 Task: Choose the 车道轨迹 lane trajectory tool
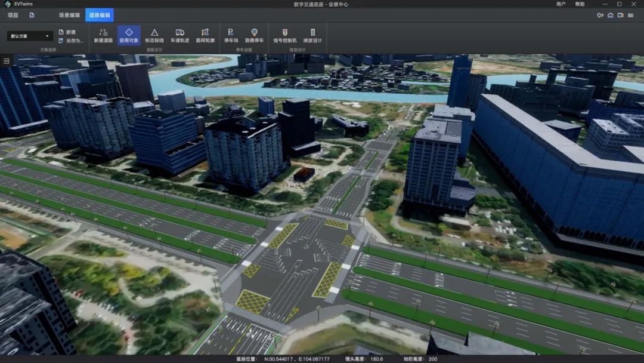[x=180, y=35]
